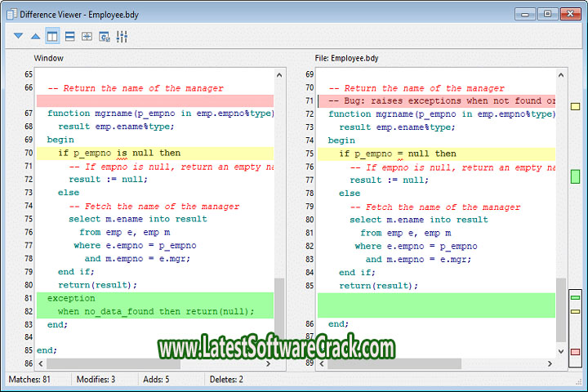Click the top yellow marker in overview strip

pos(575,106)
